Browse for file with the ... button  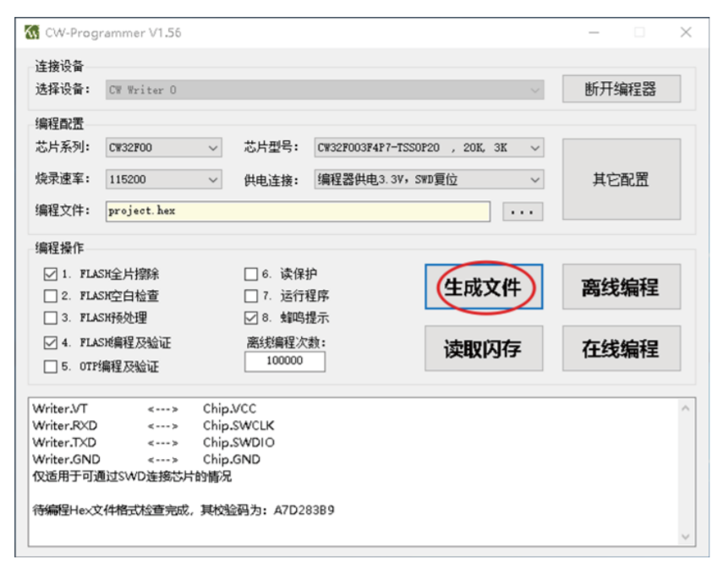tap(523, 211)
